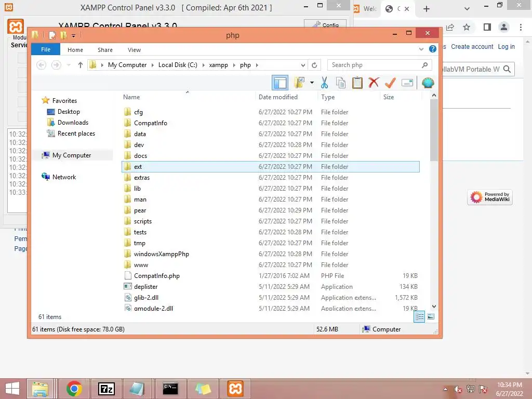Open Explorer Help question mark icon

click(433, 49)
